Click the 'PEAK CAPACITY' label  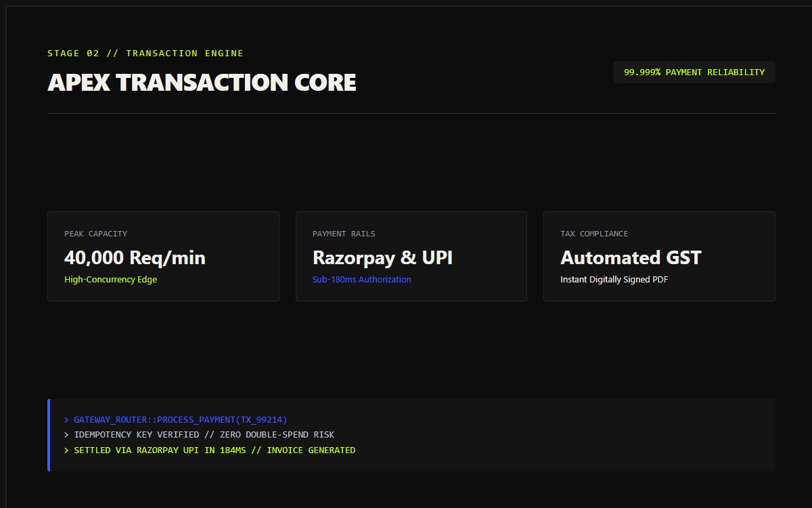[x=95, y=234]
